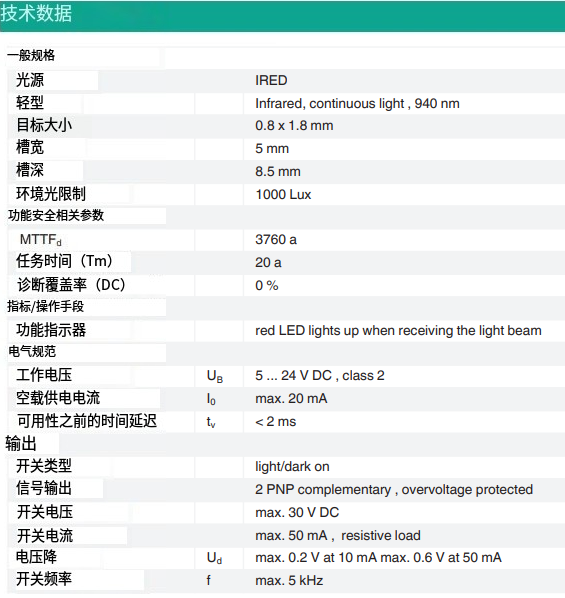The image size is (565, 598).
Task: Click the 技术数据 header title
Action: [x=36, y=13]
